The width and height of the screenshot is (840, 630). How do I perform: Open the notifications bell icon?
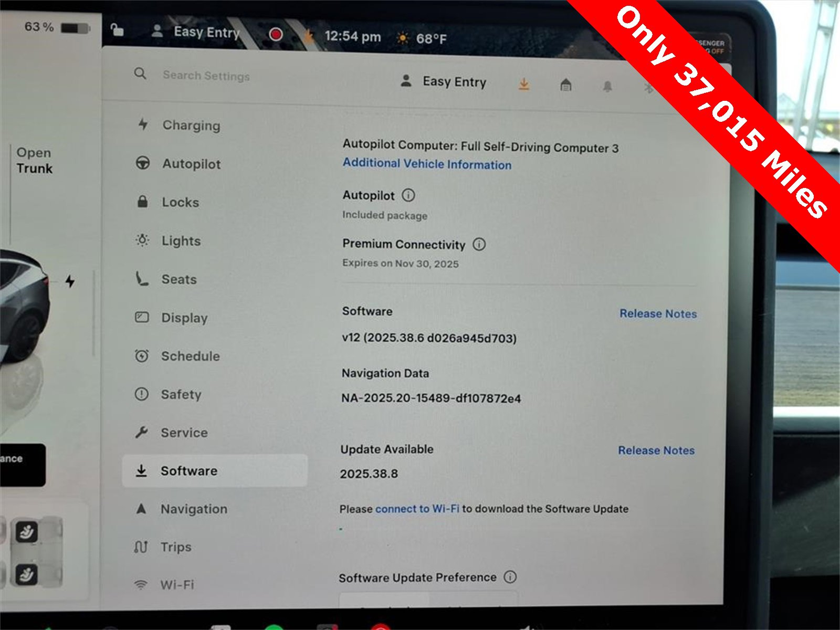(x=607, y=86)
